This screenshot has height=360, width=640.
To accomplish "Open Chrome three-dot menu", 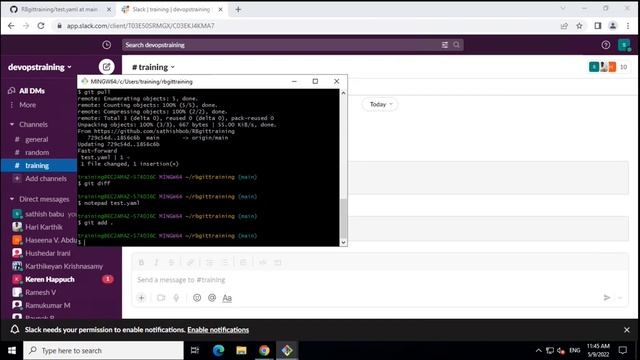I will [x=628, y=26].
